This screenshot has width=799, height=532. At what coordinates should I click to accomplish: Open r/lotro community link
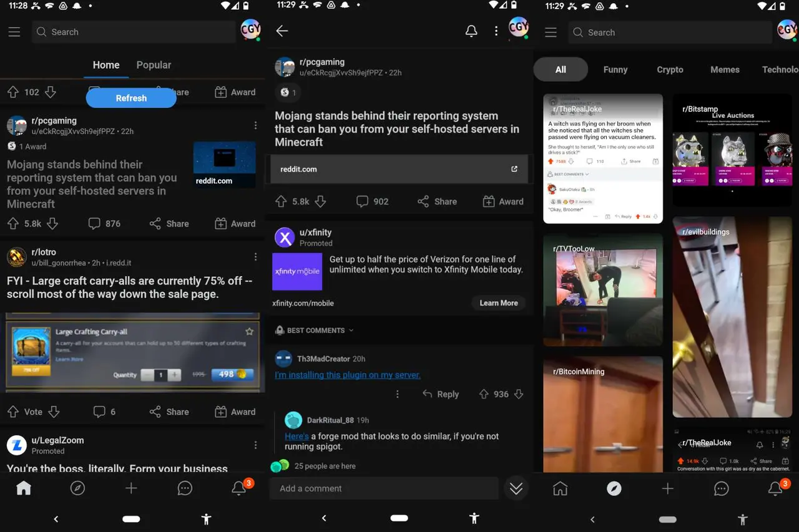pyautogui.click(x=44, y=252)
